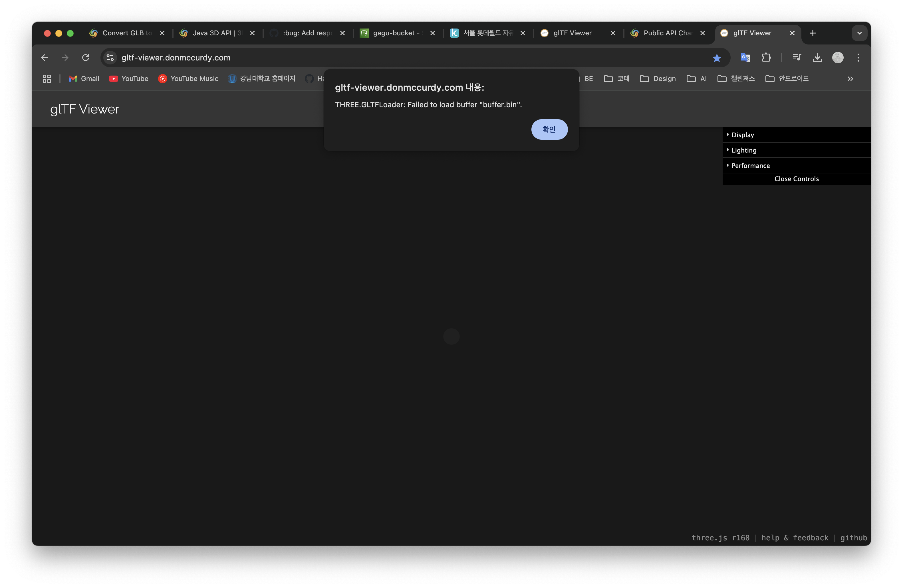
Task: Open the help & feedback link
Action: (795, 538)
